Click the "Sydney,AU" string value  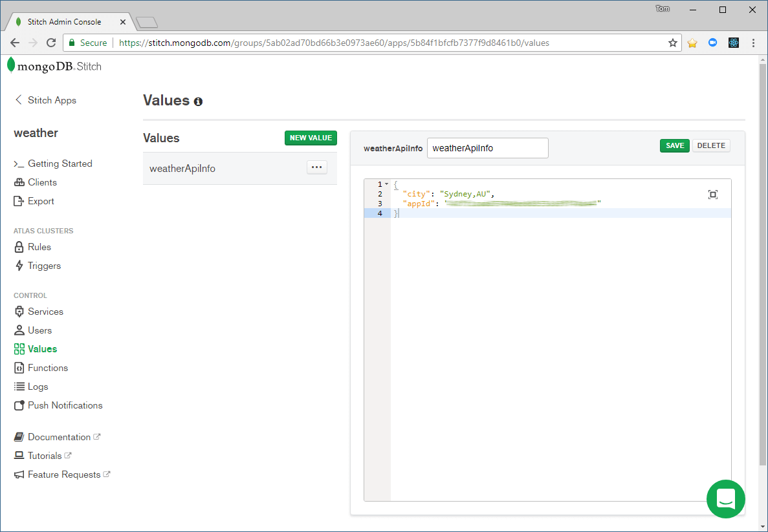(x=465, y=195)
